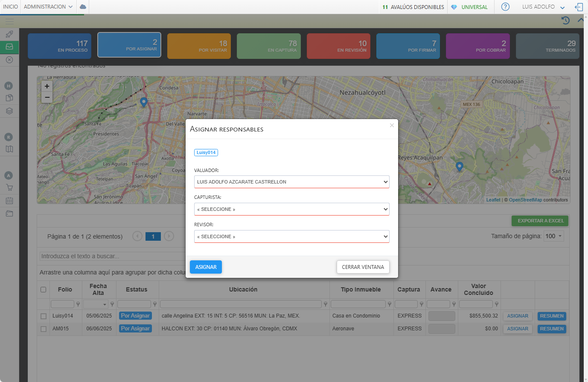588x382 pixels.
Task: Open the ADMINISTRACION menu
Action: 48,7
